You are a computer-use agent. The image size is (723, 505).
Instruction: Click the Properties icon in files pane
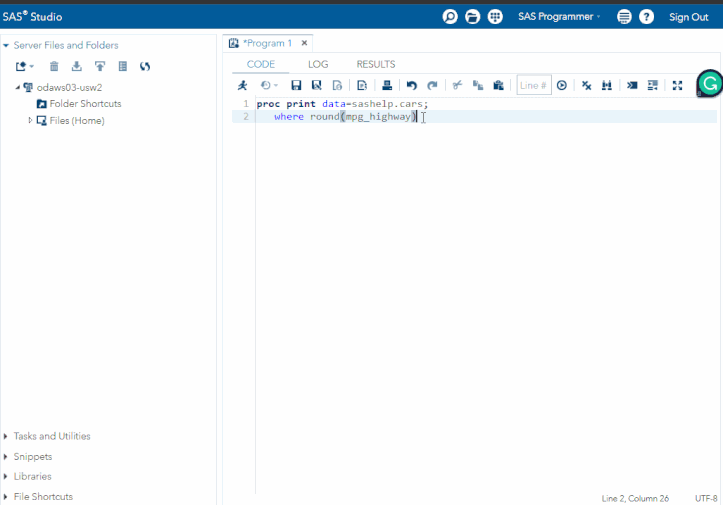click(123, 66)
